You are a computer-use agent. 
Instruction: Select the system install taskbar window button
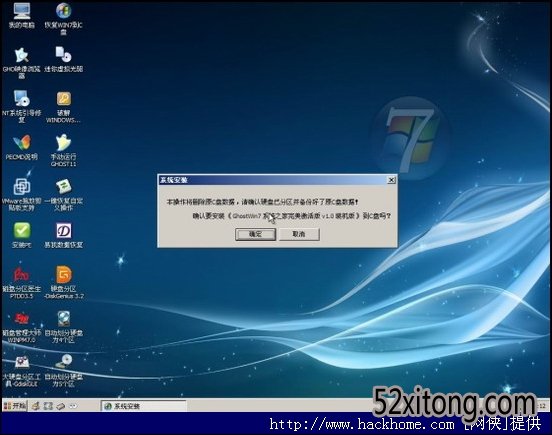point(144,406)
